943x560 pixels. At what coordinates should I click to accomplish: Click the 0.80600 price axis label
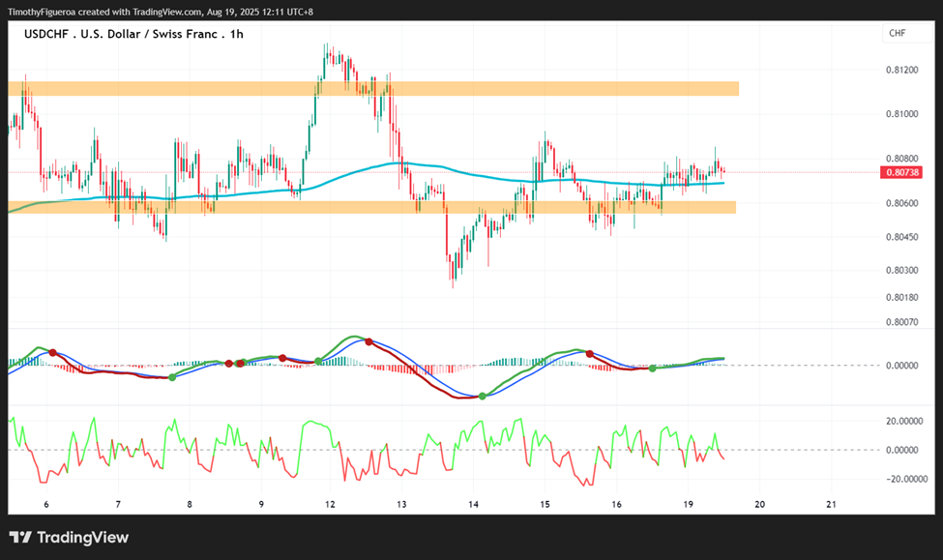click(902, 203)
